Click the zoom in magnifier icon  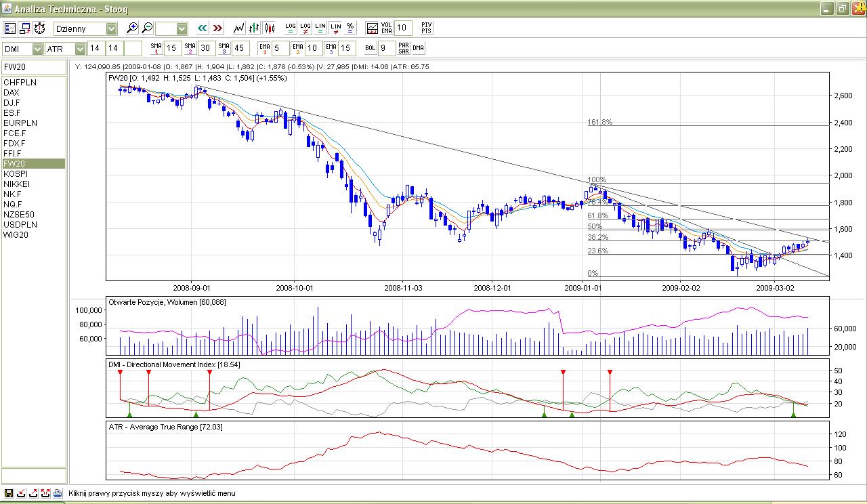(x=133, y=28)
